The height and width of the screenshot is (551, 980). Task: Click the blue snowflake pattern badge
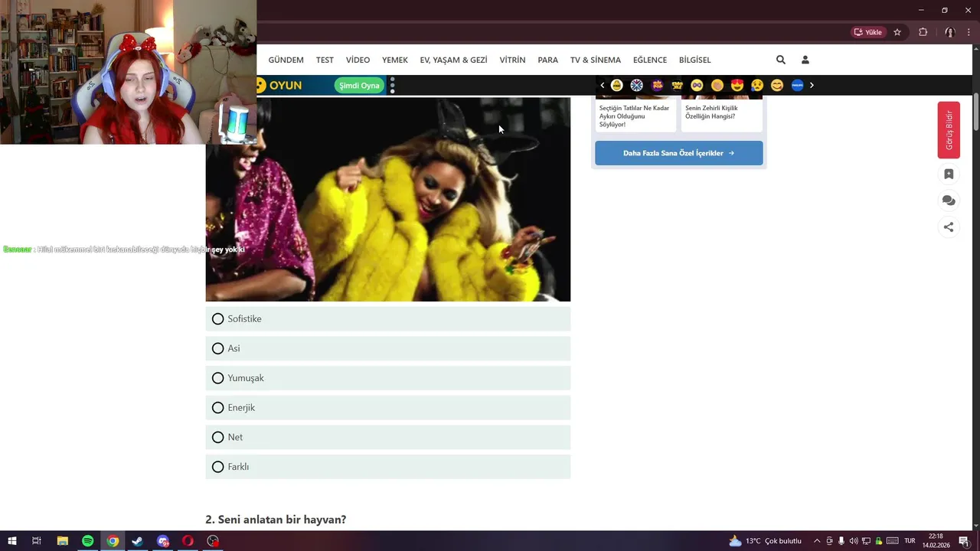point(637,85)
